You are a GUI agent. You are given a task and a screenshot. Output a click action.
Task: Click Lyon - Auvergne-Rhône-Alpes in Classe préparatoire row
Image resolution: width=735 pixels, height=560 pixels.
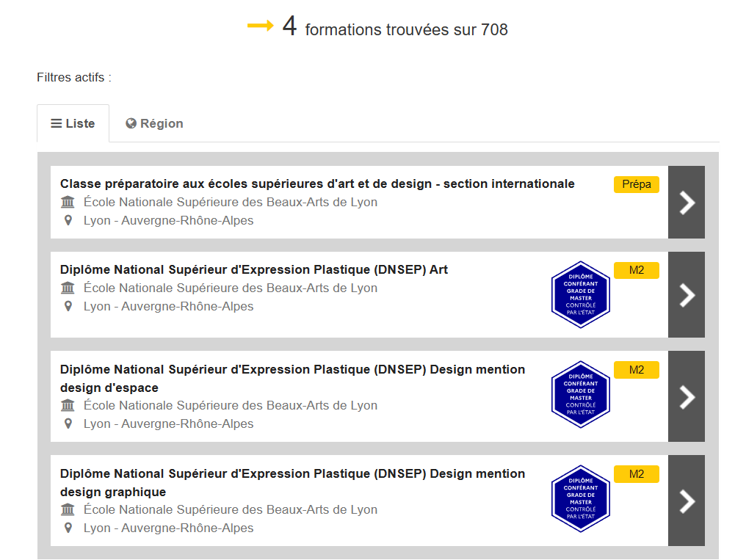(x=169, y=220)
